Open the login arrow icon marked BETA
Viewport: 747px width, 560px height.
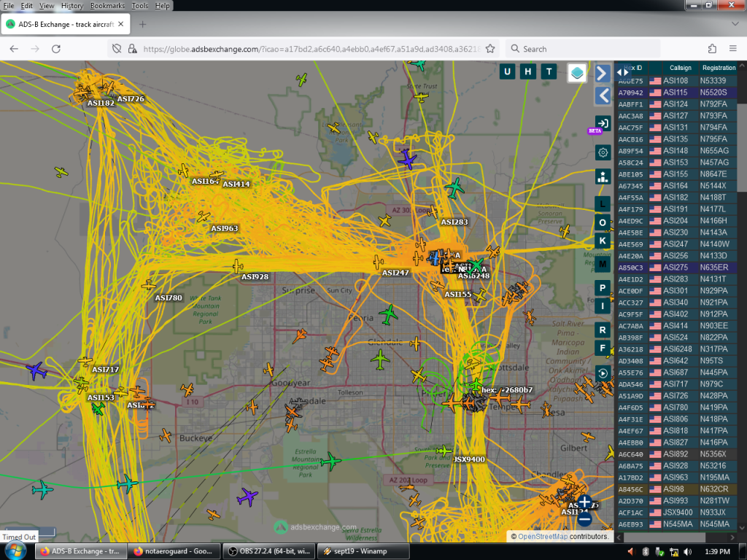(603, 123)
